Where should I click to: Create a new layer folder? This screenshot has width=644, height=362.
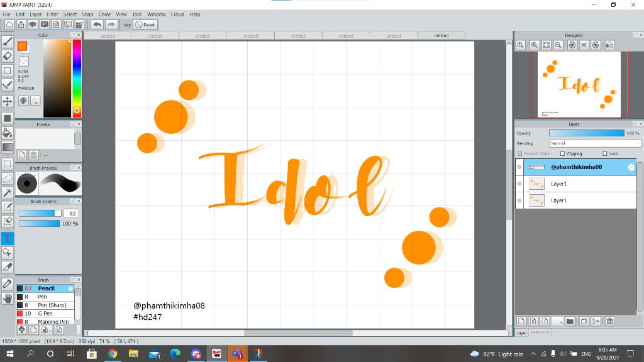click(570, 321)
